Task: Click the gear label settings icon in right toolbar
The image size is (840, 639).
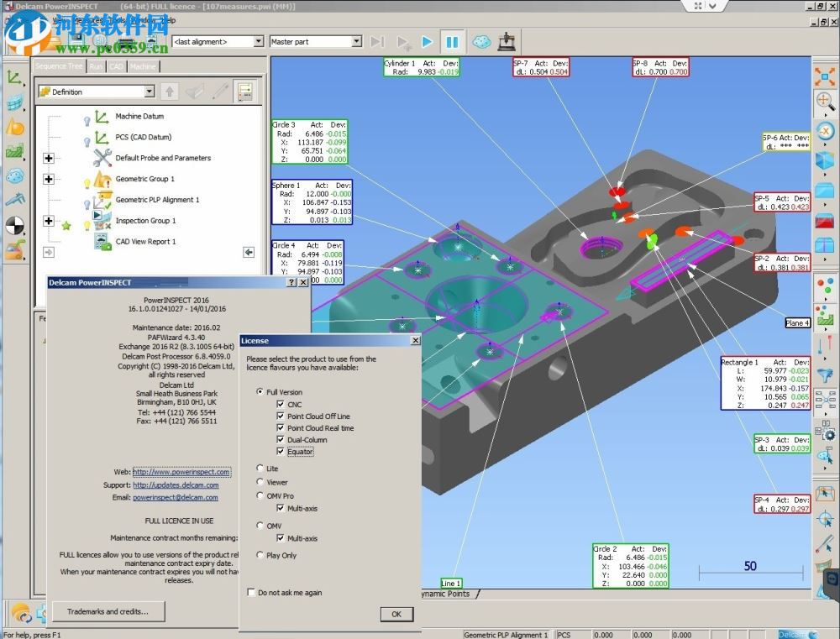Action: tap(825, 432)
